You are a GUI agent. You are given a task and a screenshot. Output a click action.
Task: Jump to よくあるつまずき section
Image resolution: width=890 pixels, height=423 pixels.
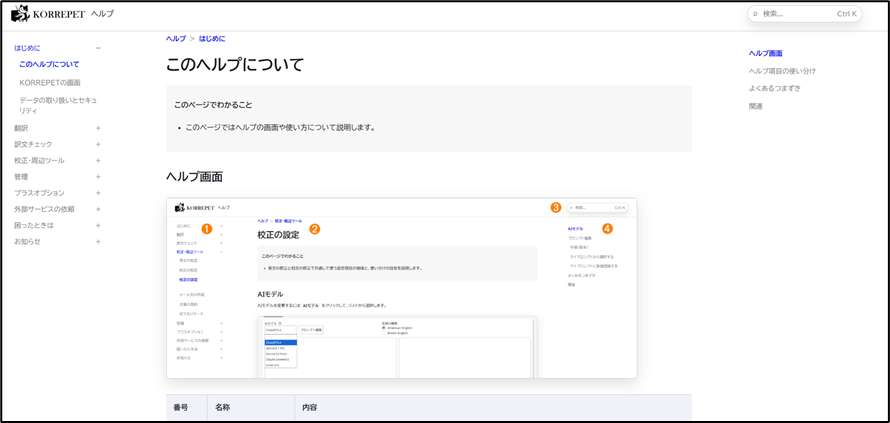click(775, 88)
